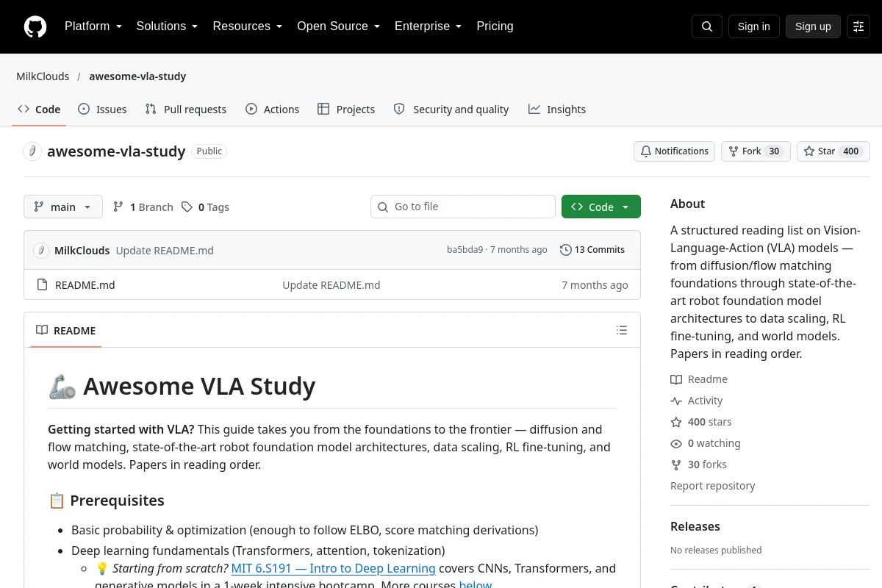Image resolution: width=882 pixels, height=588 pixels.
Task: Expand the Solutions menu
Action: (168, 26)
